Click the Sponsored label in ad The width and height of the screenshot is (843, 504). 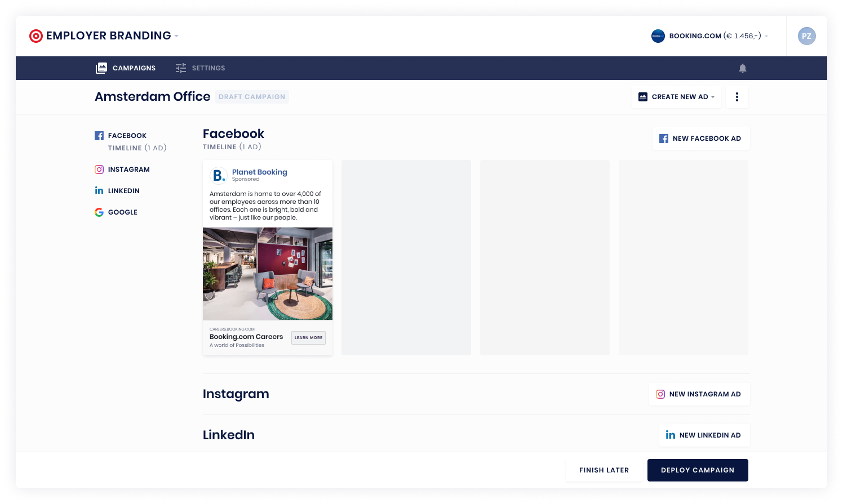(x=246, y=180)
